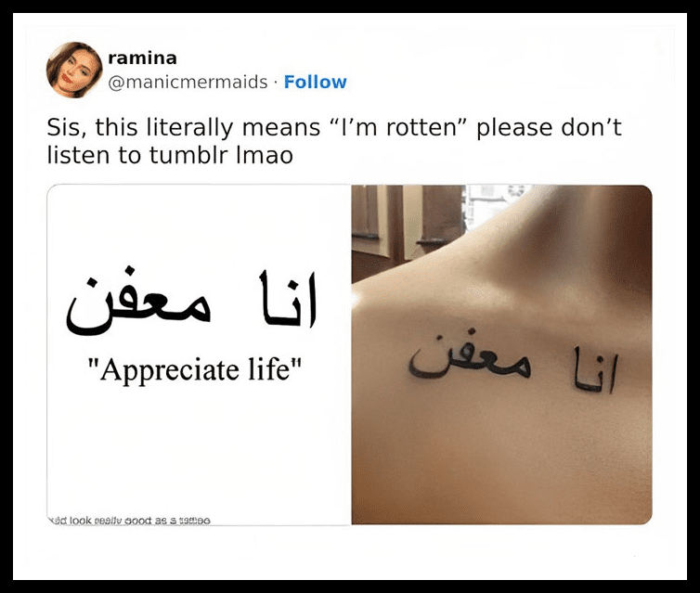
Task: Open the @manicmermaids handle link
Action: pos(188,82)
